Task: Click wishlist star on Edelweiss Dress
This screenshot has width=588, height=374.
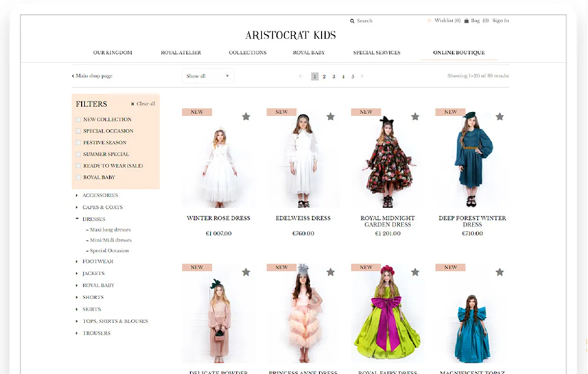Action: pos(331,117)
